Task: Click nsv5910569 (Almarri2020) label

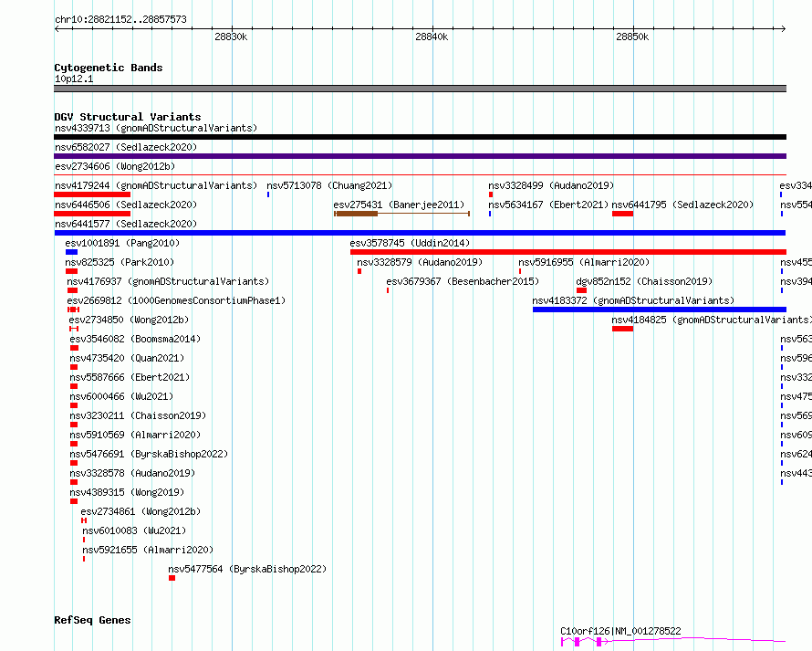Action: click(135, 435)
